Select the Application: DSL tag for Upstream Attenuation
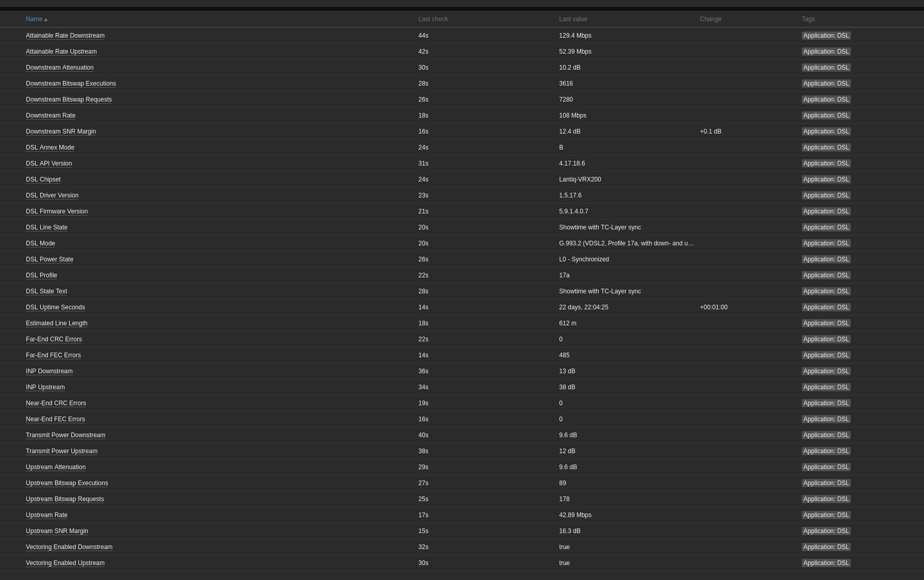Screen dimensions: 924x580 tap(826, 467)
